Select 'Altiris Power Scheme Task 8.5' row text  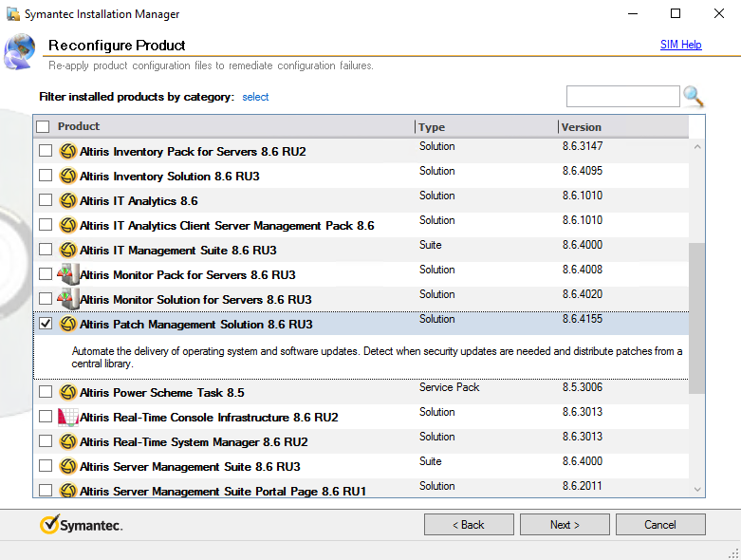(161, 393)
